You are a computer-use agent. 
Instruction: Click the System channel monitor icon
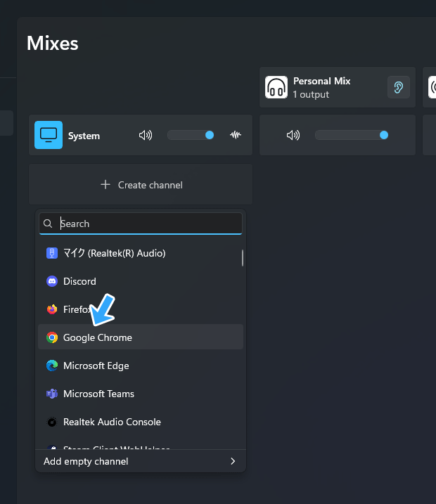pos(49,135)
